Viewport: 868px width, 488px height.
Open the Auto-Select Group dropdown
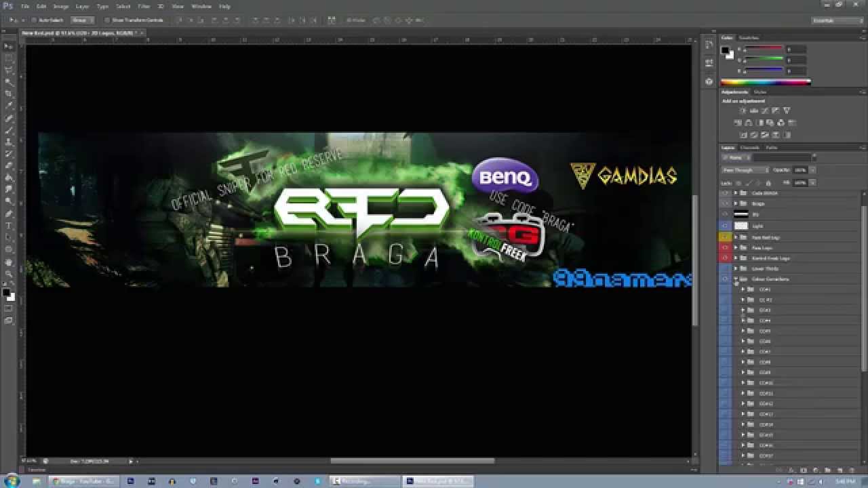pos(82,20)
